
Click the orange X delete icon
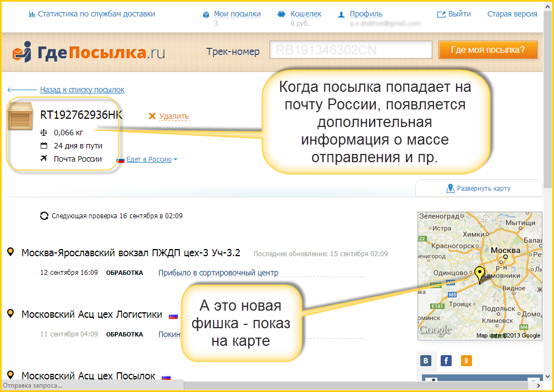point(152,116)
